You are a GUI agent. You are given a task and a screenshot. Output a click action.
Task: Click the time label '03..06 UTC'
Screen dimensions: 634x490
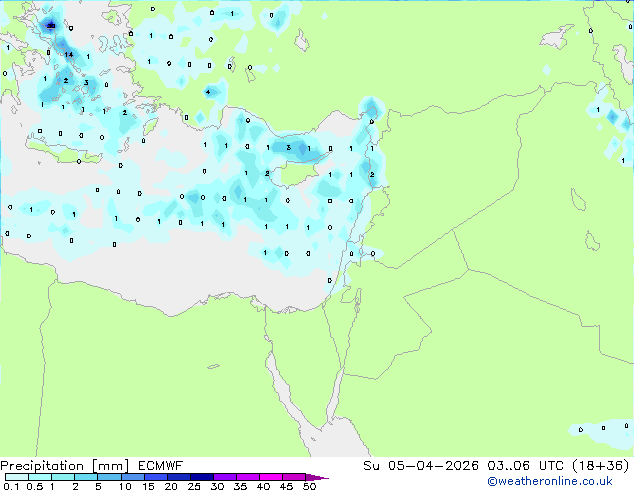525,466
